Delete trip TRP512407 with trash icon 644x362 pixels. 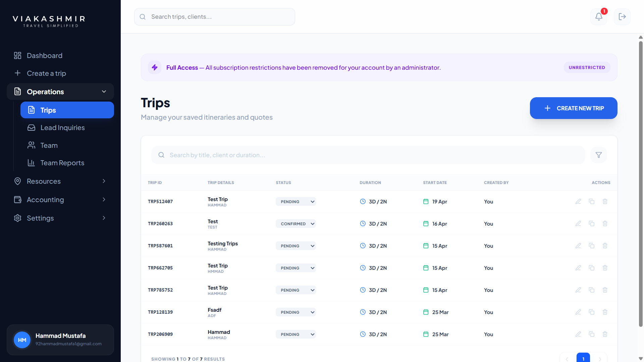tap(605, 201)
